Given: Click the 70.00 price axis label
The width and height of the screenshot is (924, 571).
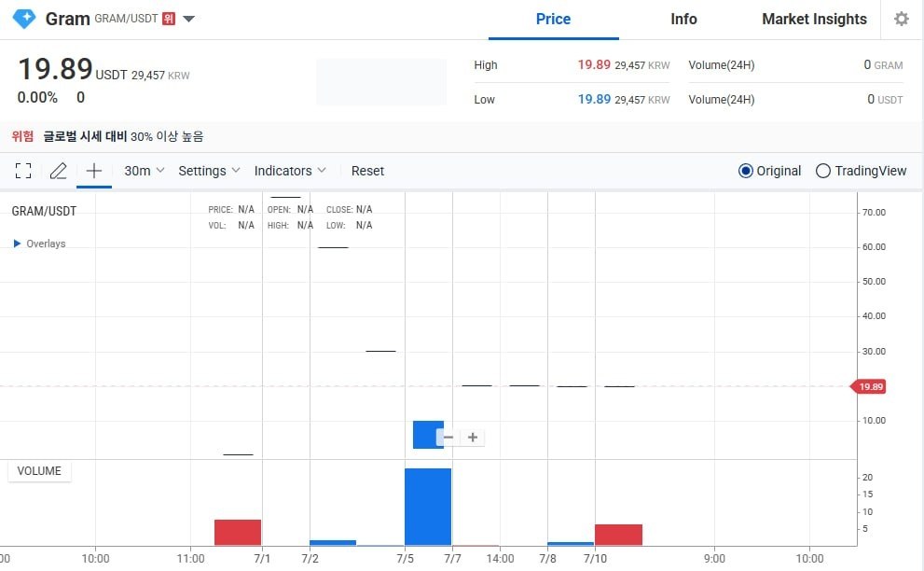Looking at the screenshot, I should pos(874,213).
